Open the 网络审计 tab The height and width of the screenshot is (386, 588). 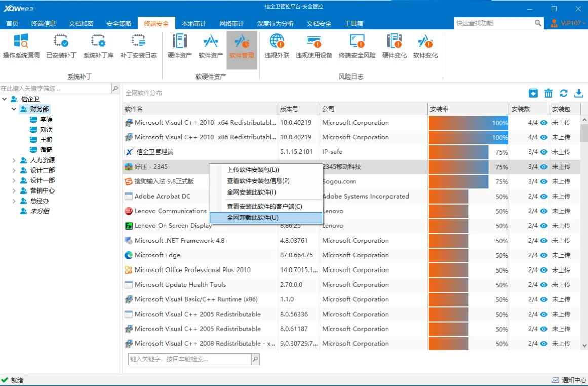(232, 24)
